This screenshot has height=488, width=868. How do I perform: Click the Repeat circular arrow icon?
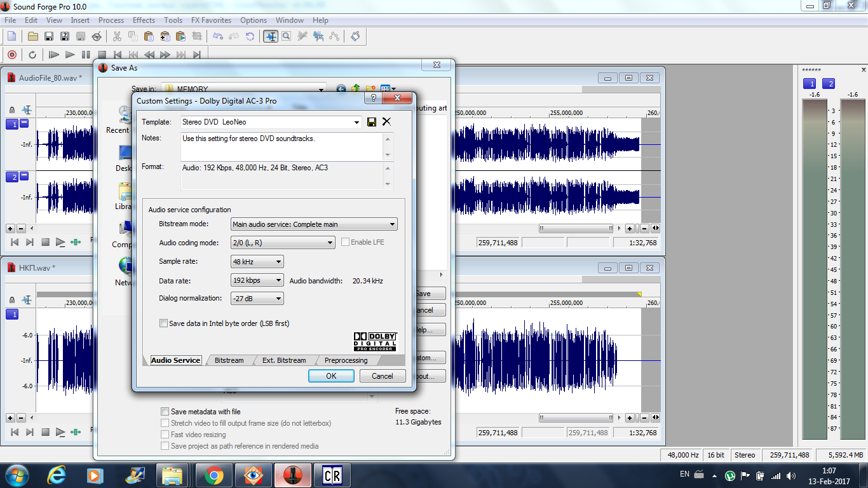[250, 36]
